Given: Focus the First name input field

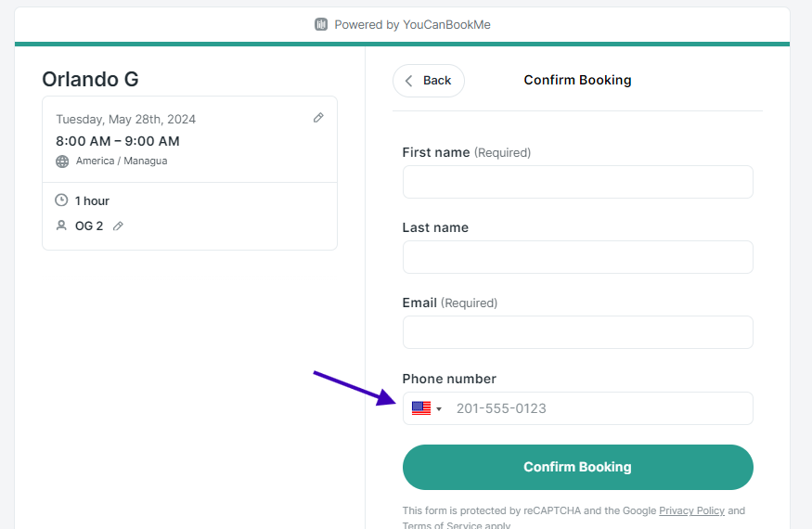Looking at the screenshot, I should click(x=577, y=182).
